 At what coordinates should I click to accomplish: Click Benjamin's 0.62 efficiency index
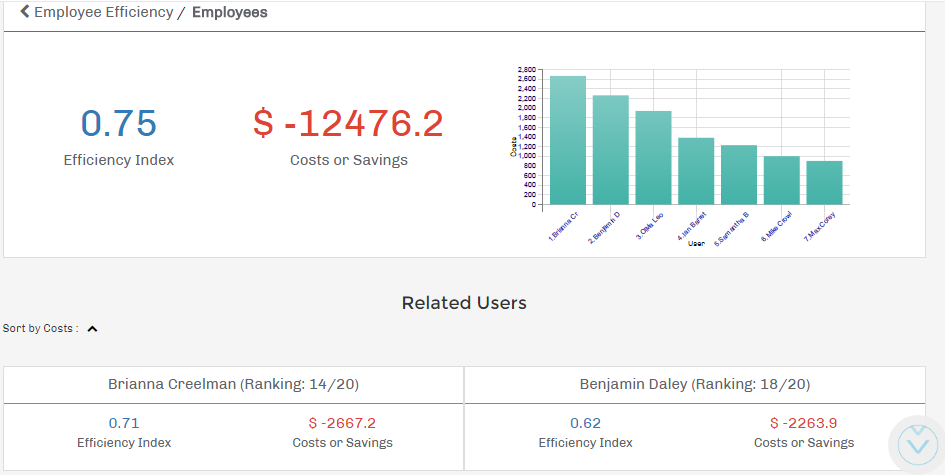tap(585, 423)
